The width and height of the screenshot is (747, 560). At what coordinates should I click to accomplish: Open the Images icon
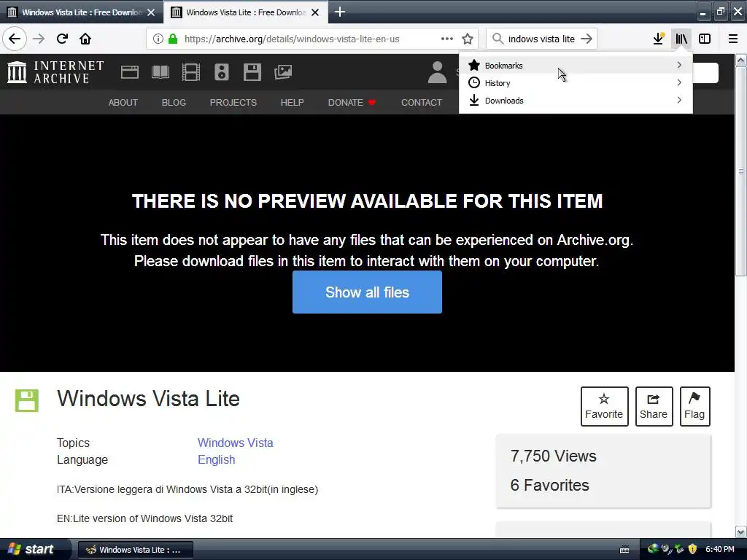tap(283, 72)
